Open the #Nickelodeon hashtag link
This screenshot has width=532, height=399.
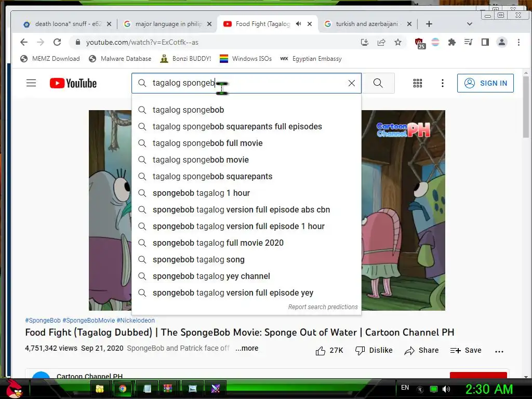point(136,320)
